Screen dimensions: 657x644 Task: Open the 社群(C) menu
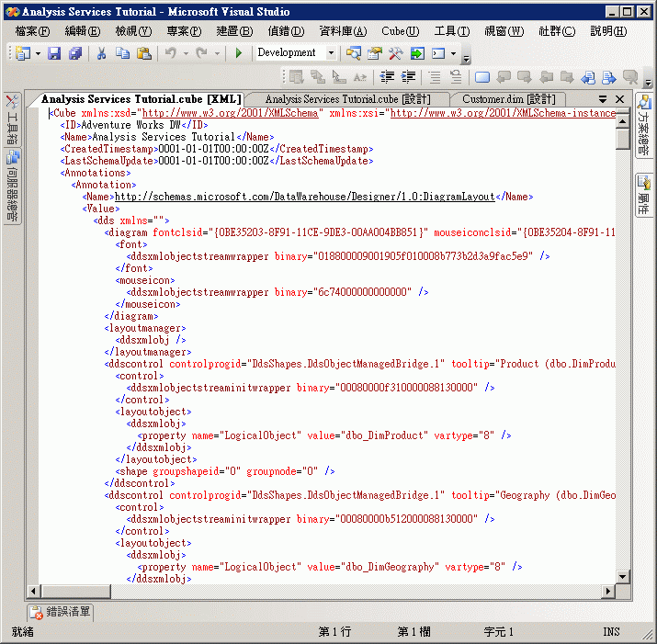557,31
